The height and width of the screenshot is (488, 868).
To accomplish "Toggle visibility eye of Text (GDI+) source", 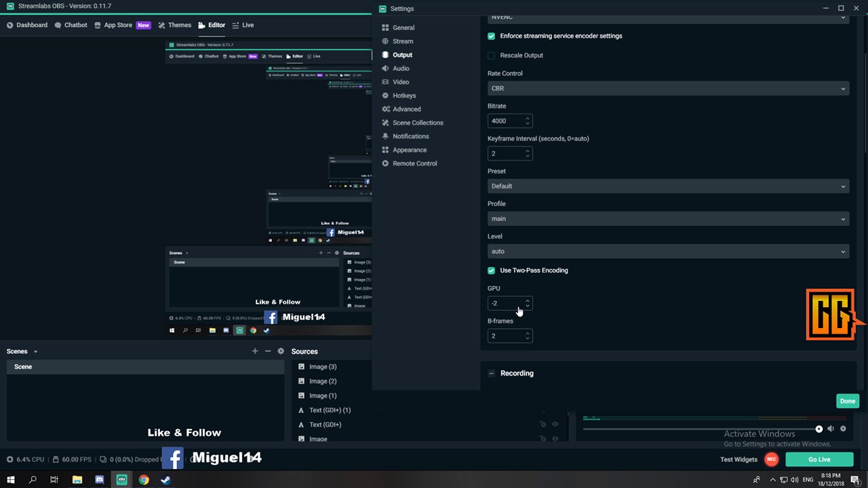I will [x=555, y=424].
